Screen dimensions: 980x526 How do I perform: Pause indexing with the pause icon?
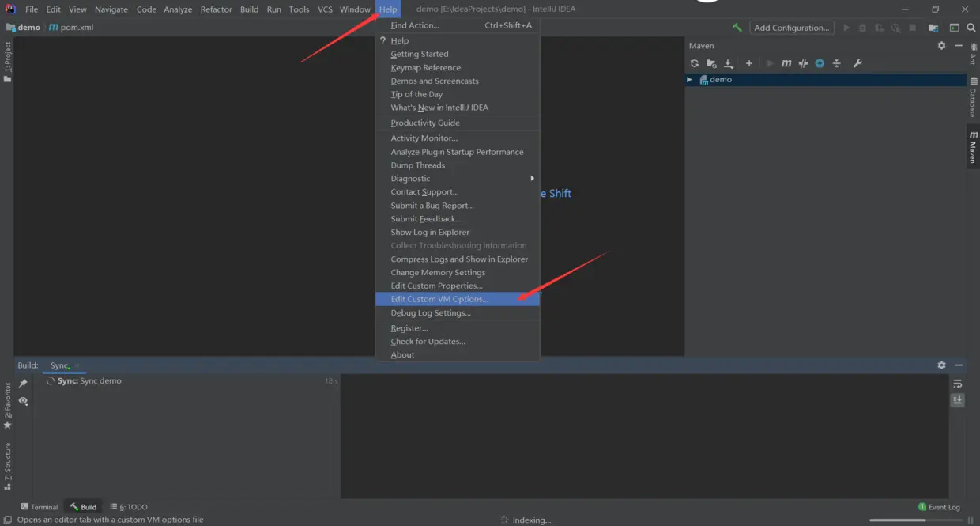click(971, 520)
